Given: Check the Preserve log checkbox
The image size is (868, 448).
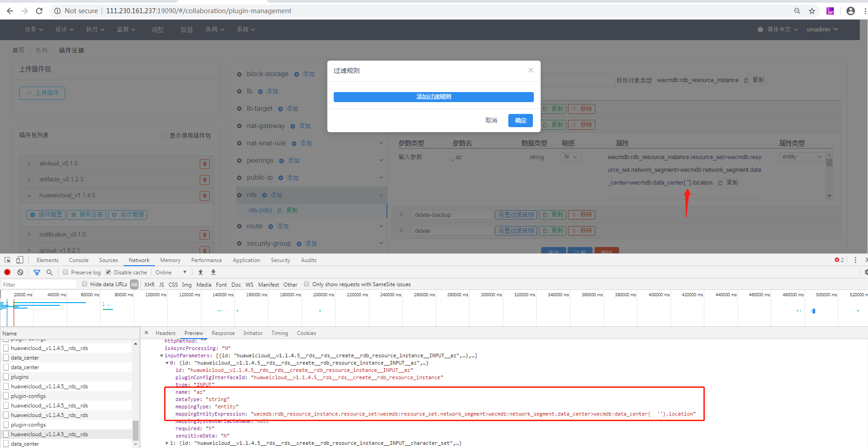Looking at the screenshot, I should coord(65,272).
